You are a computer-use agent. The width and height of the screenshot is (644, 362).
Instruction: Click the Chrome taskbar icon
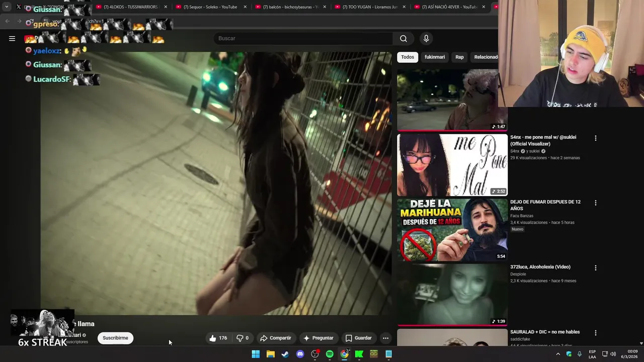[344, 354]
